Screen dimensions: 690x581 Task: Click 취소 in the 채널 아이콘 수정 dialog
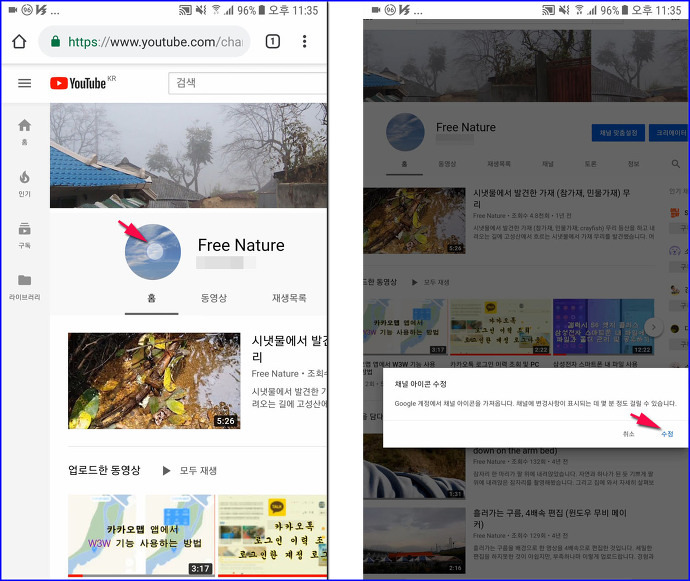pos(628,434)
